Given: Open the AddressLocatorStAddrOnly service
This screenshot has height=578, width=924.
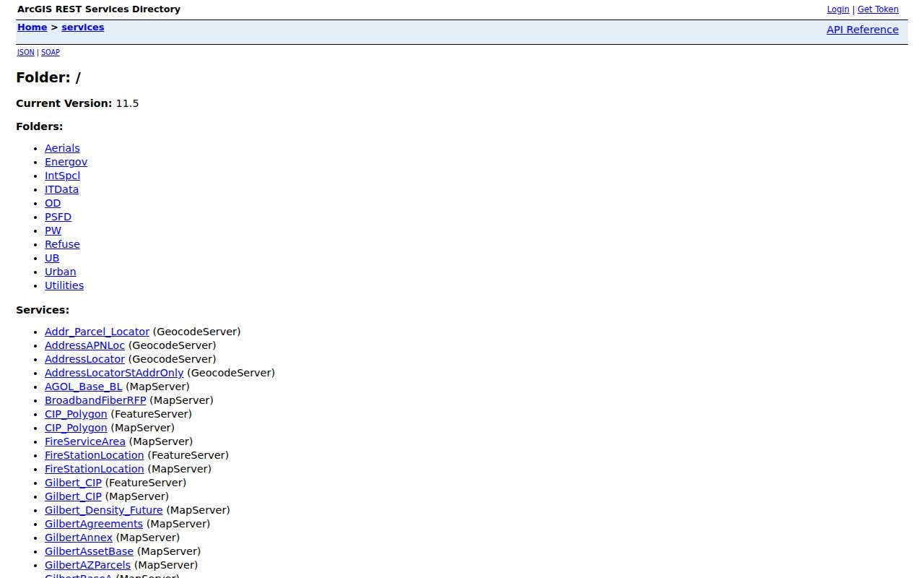Looking at the screenshot, I should 114,373.
